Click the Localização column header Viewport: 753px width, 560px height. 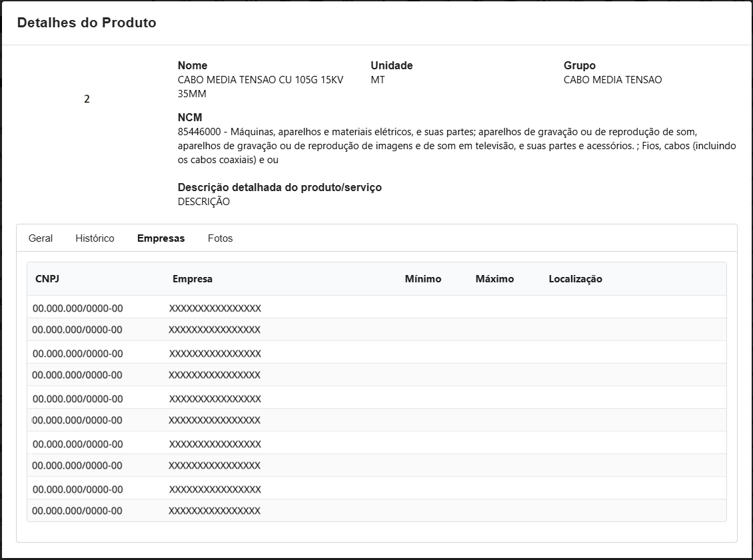point(575,279)
